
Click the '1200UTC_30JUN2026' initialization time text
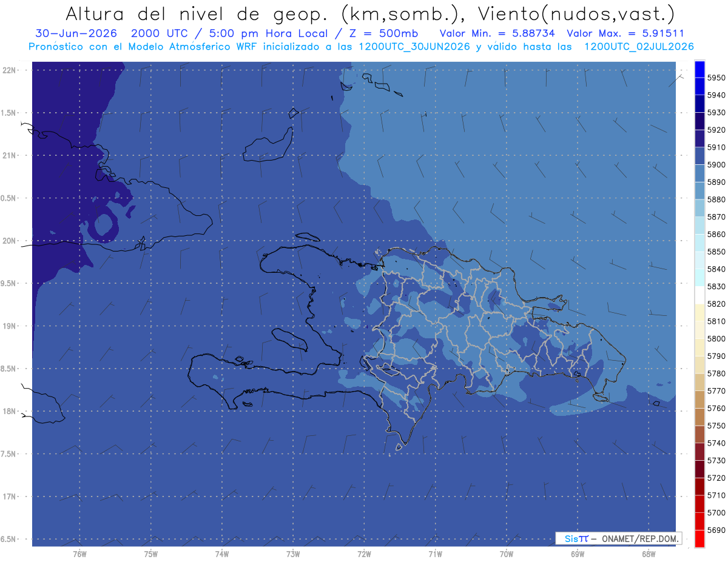(414, 47)
